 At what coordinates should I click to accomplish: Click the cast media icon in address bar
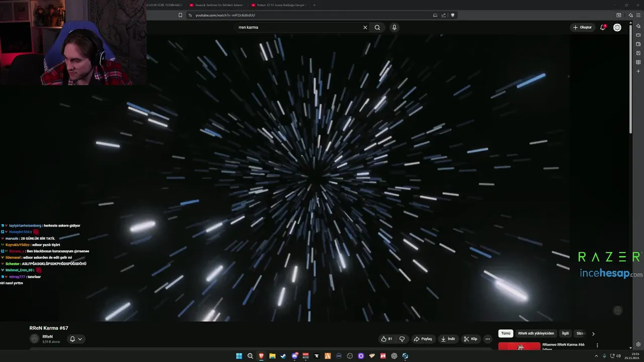[x=435, y=15]
